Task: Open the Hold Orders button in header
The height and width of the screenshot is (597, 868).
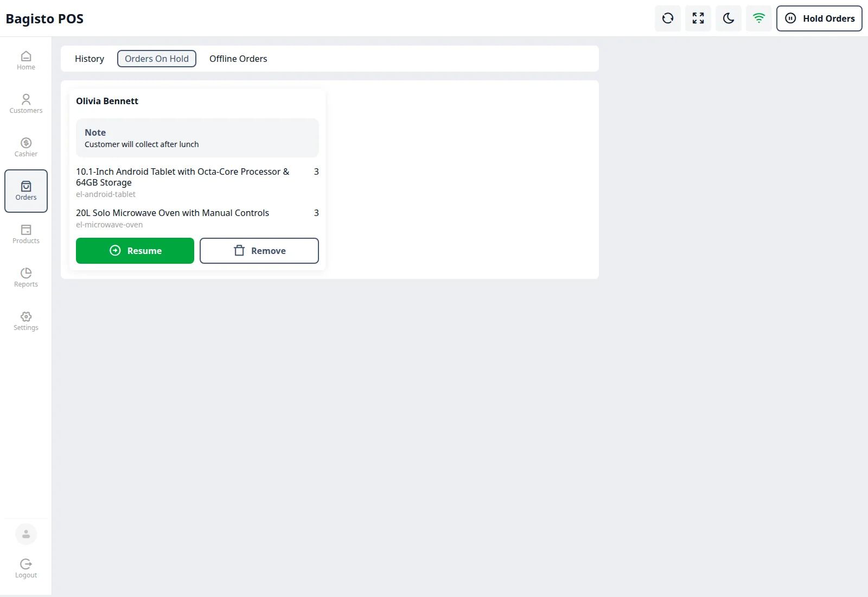Action: (819, 18)
